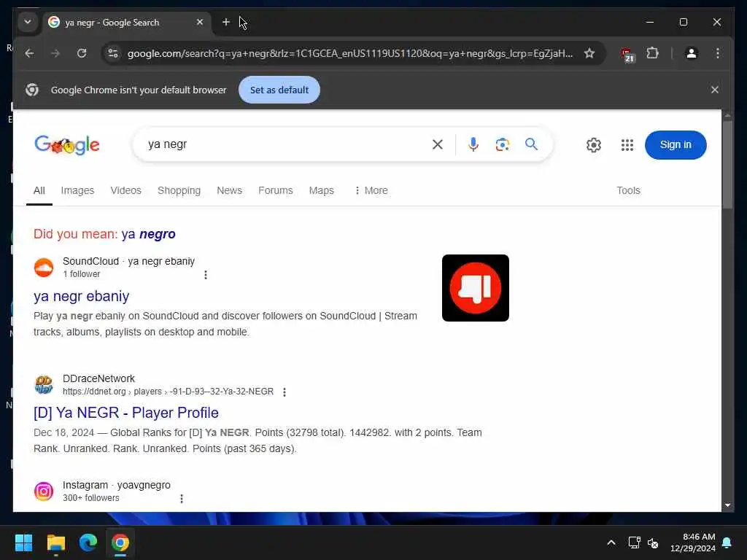
Task: Click the scrollbar down arrow
Action: point(727,505)
